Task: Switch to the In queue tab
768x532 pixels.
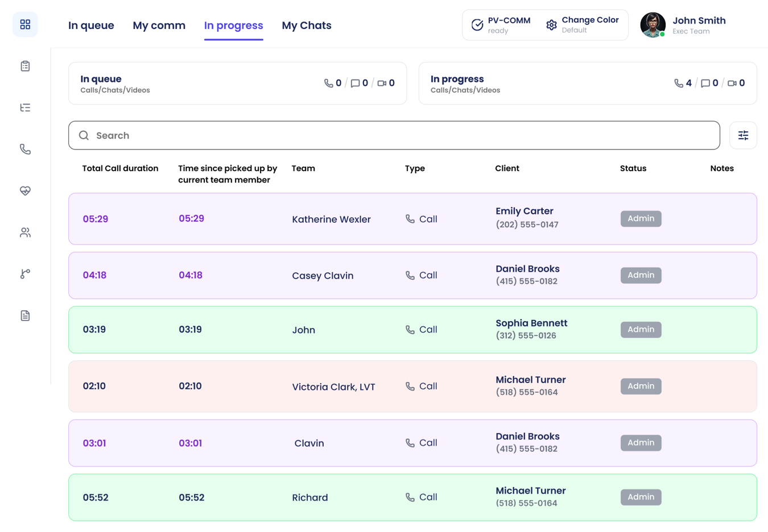Action: [91, 26]
